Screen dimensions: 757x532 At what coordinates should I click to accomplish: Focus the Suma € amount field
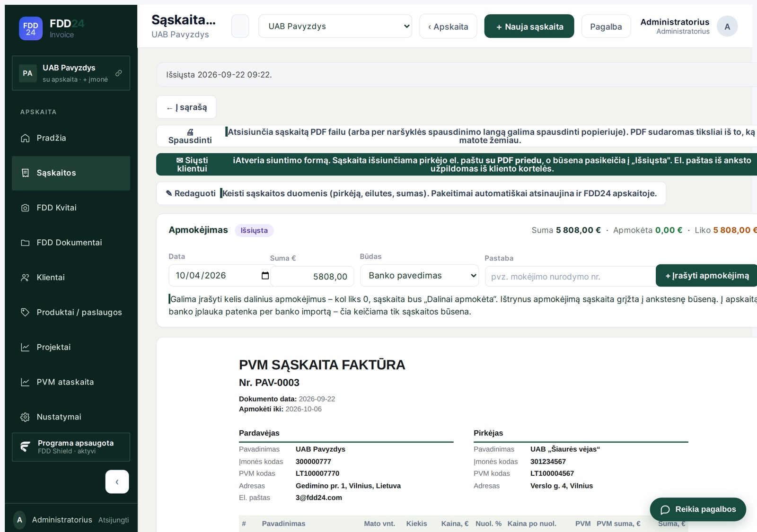point(312,277)
